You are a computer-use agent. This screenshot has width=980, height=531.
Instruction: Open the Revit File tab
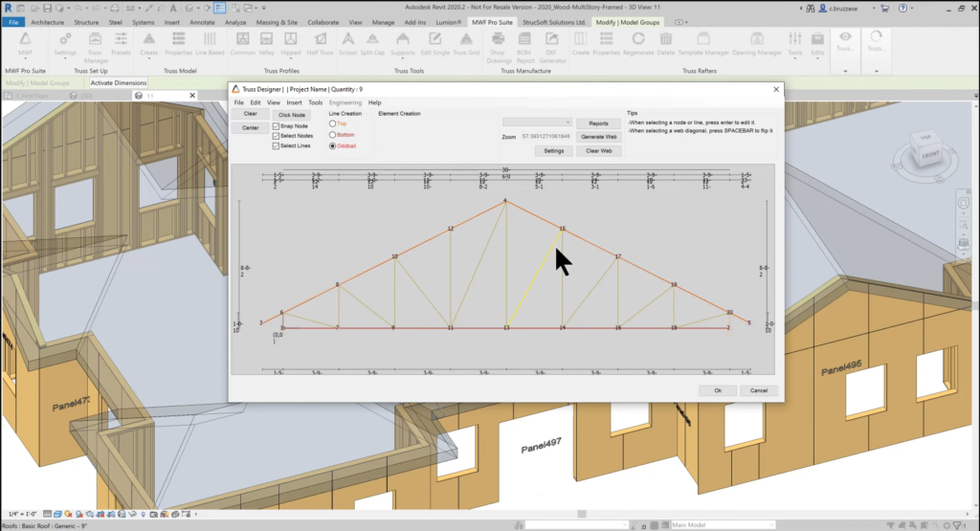click(13, 22)
